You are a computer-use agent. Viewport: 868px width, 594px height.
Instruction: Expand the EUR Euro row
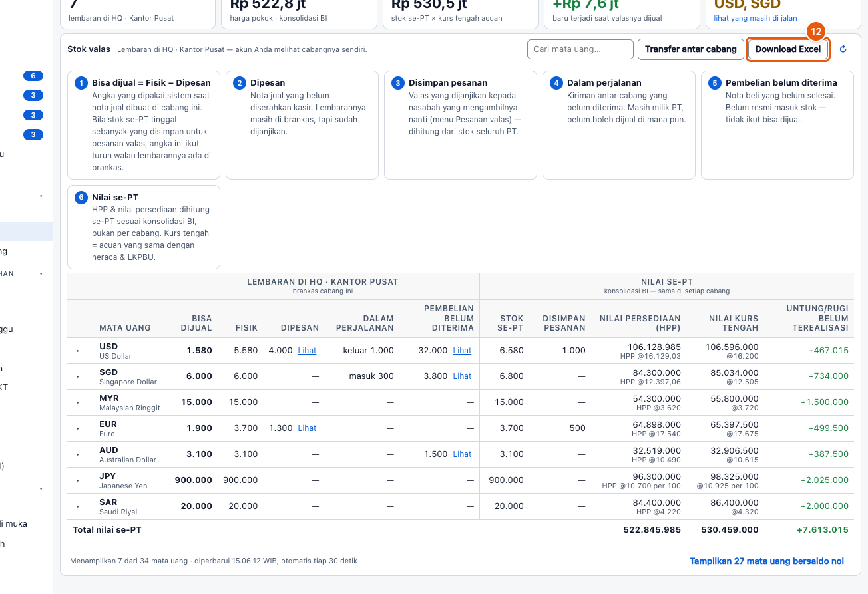[77, 428]
